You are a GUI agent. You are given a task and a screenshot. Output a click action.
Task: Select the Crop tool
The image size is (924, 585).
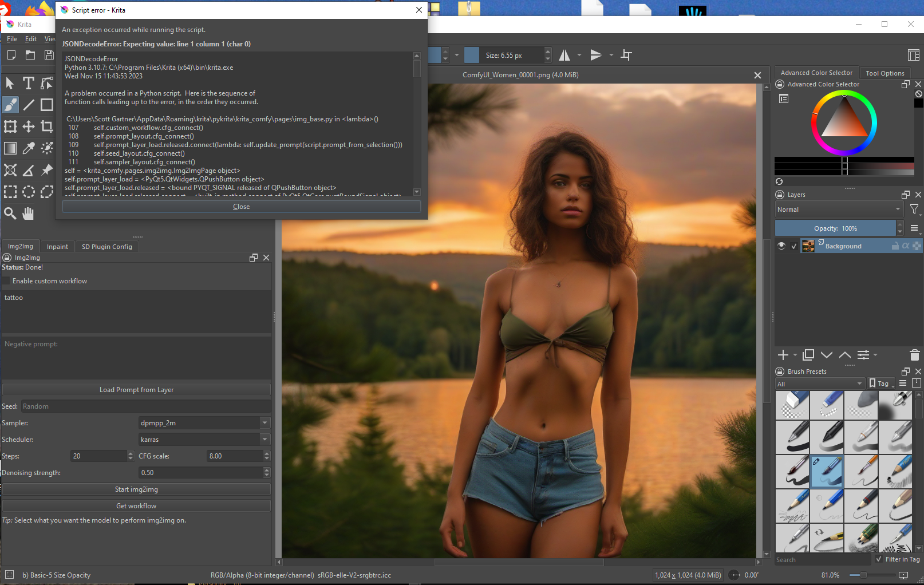tap(47, 127)
